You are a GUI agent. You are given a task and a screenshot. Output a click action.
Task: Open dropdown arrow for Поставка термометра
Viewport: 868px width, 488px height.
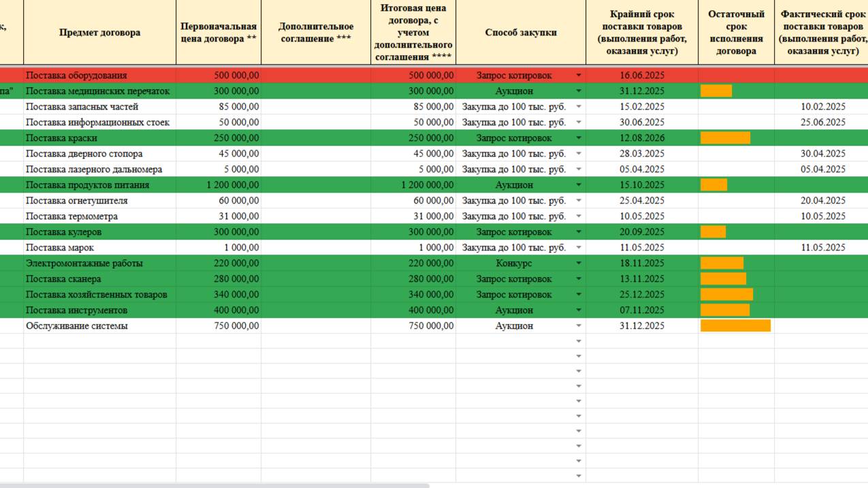(x=579, y=216)
